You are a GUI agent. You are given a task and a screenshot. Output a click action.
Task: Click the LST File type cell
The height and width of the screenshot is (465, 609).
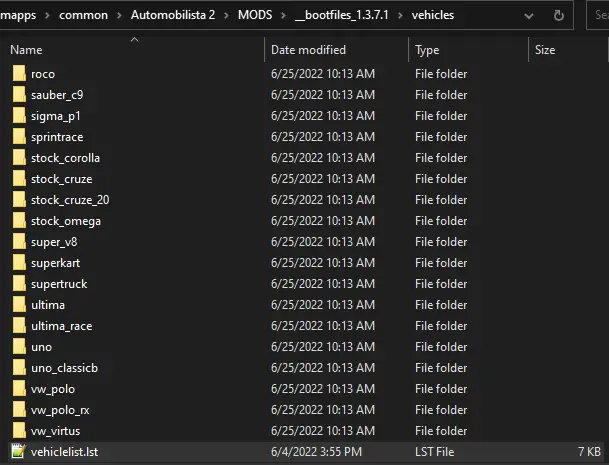(434, 451)
